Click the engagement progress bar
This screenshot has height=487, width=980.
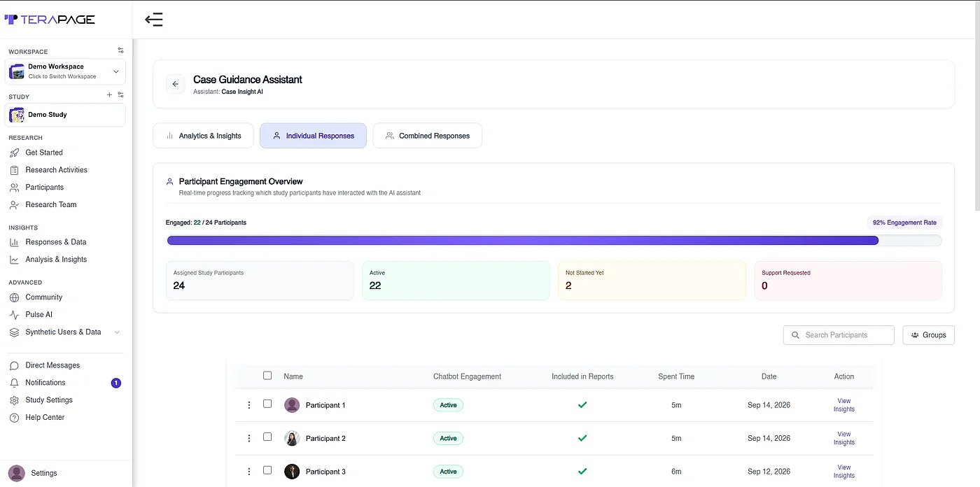(554, 241)
